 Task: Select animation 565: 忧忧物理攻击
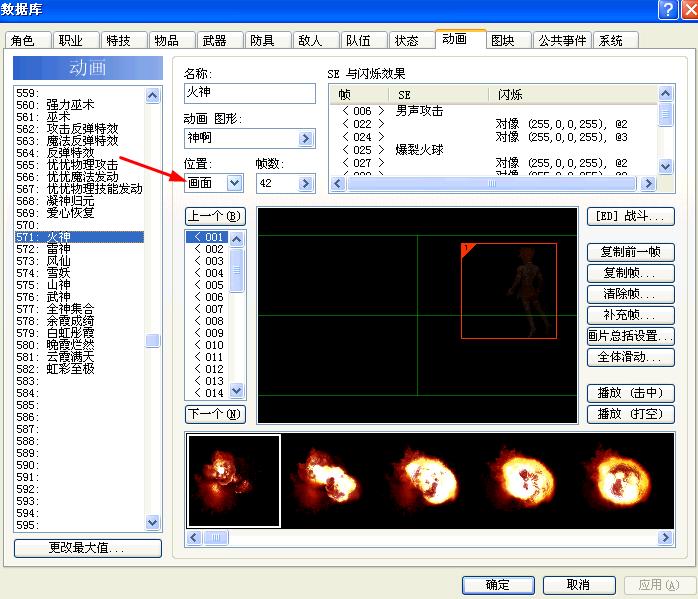pos(79,165)
